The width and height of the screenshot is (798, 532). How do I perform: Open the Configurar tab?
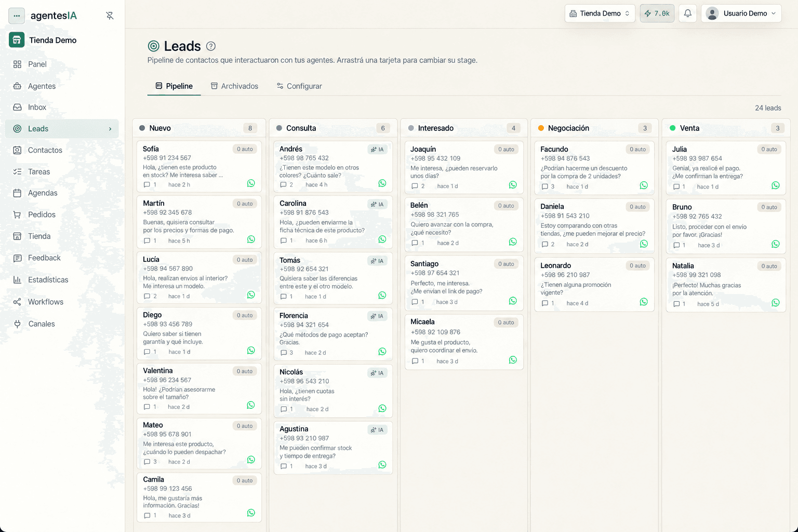pos(299,86)
